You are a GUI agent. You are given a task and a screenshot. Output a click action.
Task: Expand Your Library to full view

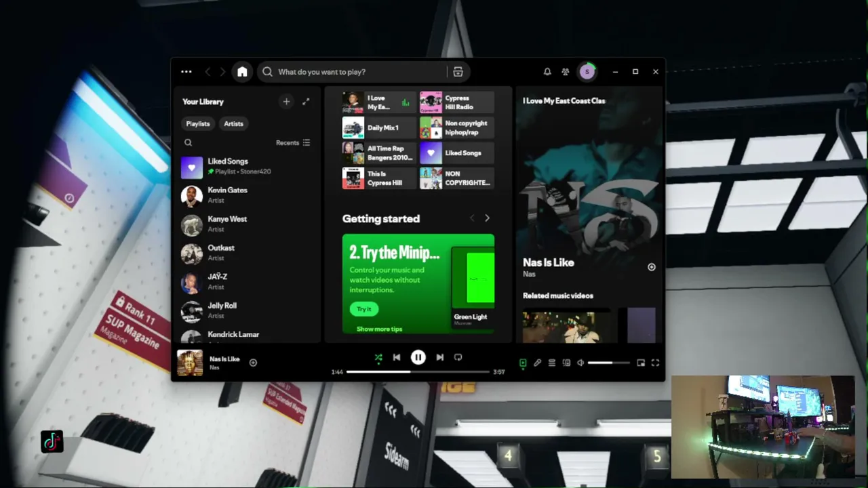306,102
